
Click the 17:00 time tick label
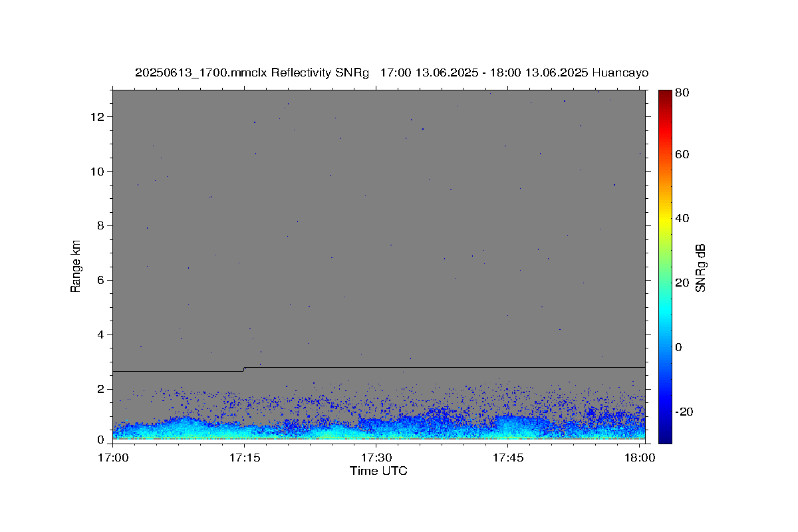tap(112, 458)
